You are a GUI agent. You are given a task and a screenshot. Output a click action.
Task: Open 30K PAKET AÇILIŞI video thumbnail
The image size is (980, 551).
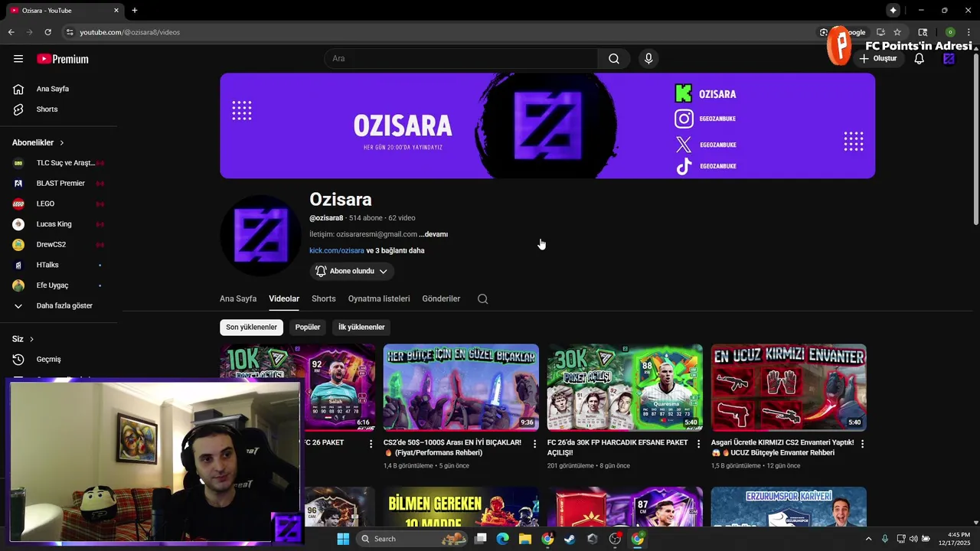point(625,387)
